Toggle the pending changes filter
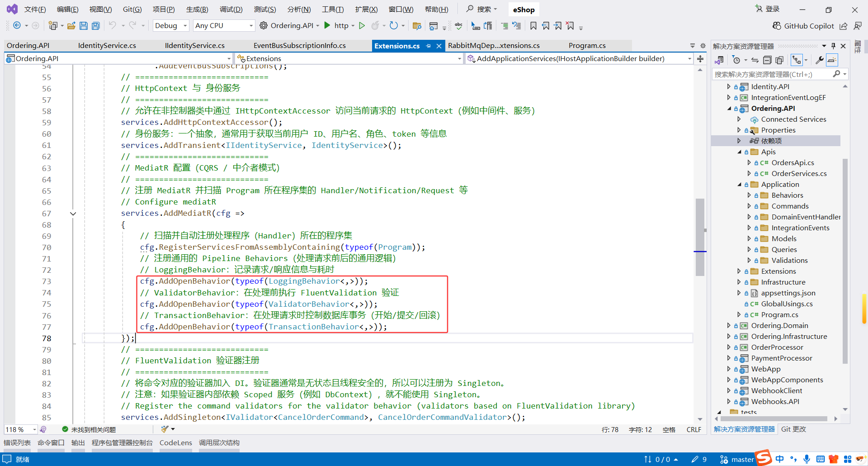868x466 pixels. tap(736, 60)
